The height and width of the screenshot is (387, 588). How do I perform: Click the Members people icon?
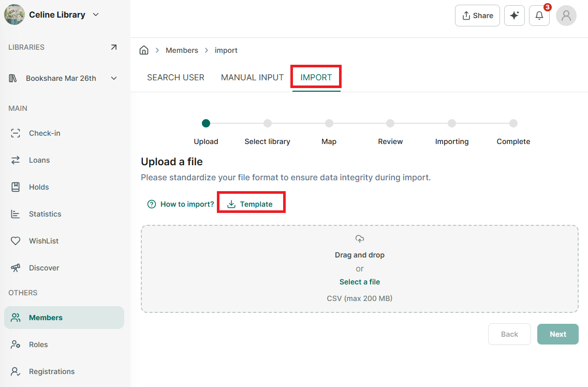tap(16, 318)
